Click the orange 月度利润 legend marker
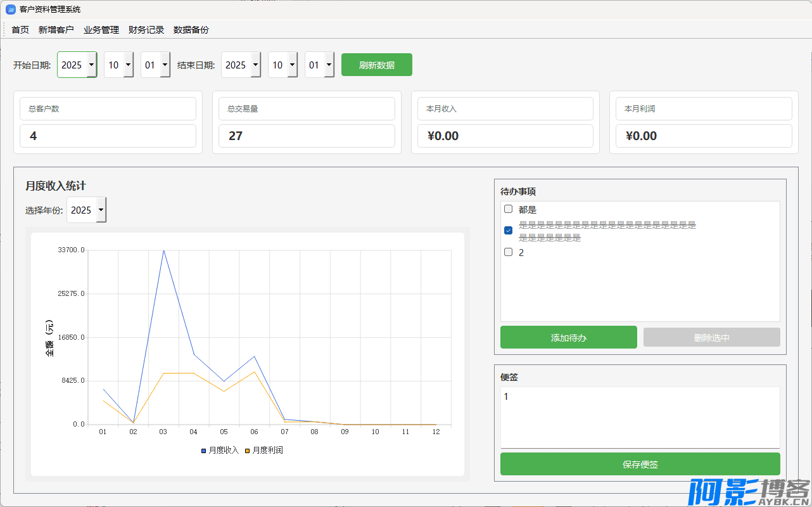Viewport: 812px width, 507px height. pos(247,451)
